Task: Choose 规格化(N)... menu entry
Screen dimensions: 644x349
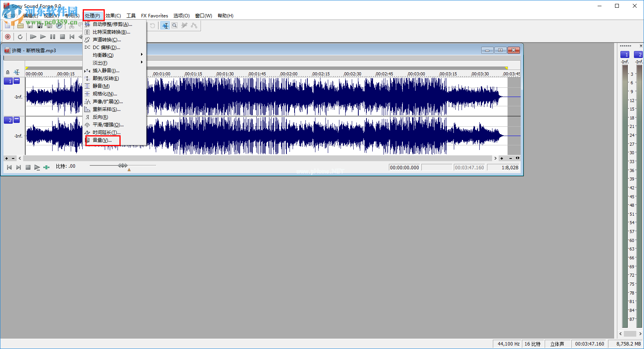Action: [114, 94]
